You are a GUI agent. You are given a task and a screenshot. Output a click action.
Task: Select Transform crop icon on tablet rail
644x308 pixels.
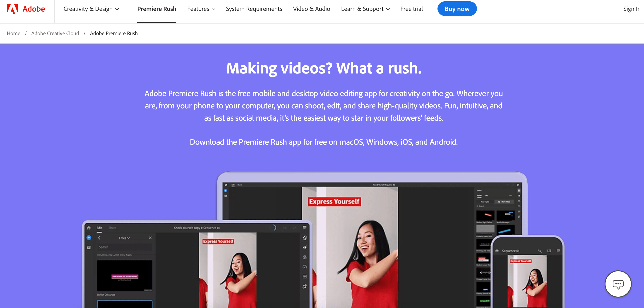305,286
